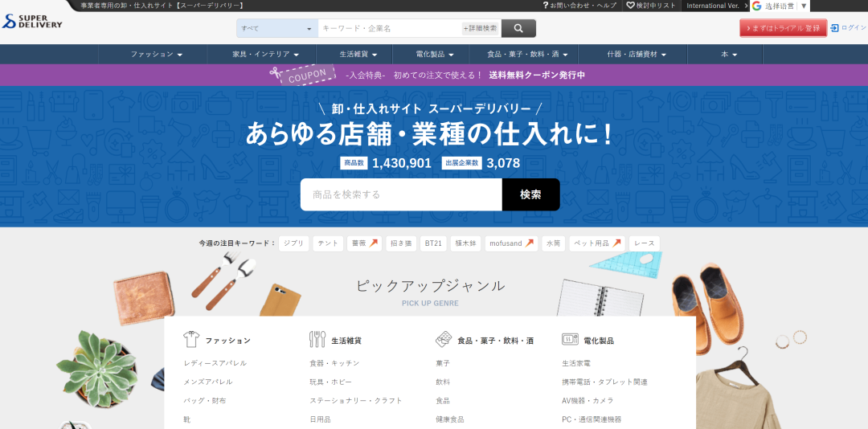Click the 商品を検索する search field
The image size is (868, 429).
coord(401,194)
